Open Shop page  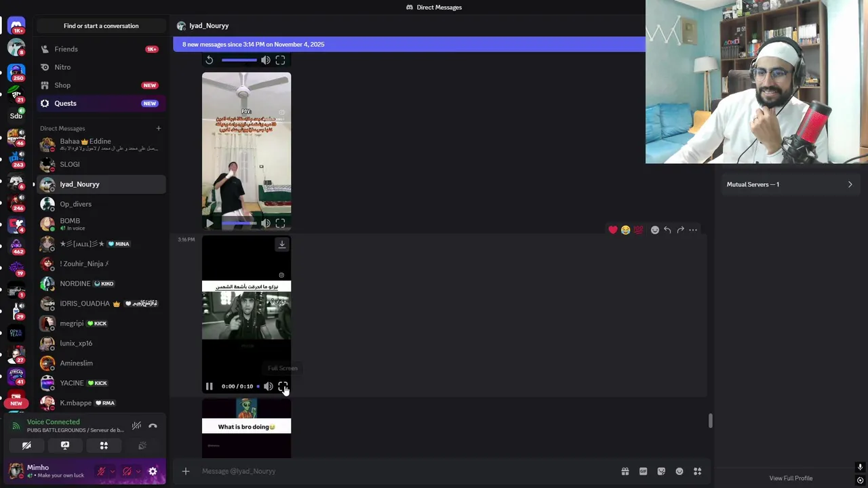point(101,85)
